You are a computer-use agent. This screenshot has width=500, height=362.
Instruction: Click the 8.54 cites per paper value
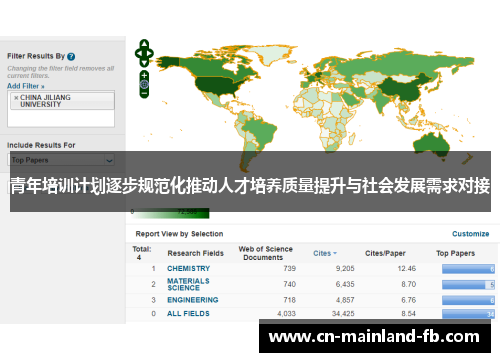click(409, 314)
